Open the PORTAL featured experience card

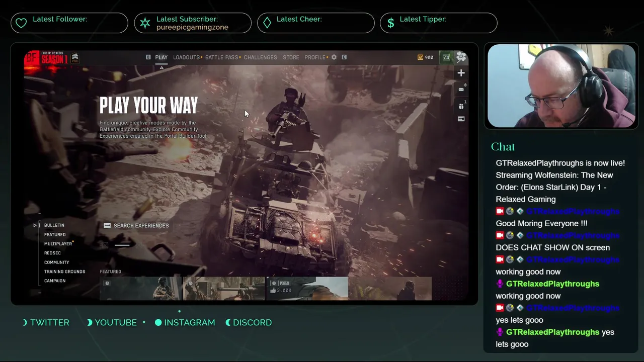(307, 289)
